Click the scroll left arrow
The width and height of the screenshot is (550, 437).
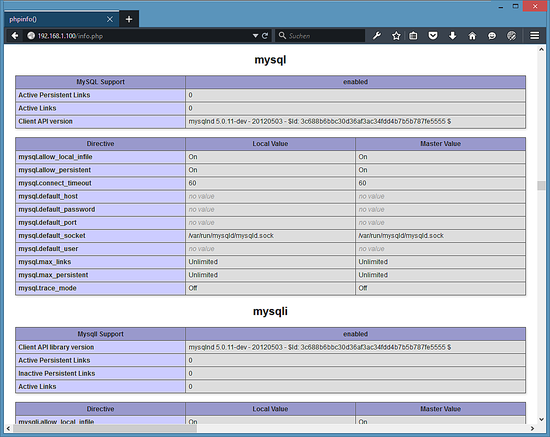coord(8,428)
